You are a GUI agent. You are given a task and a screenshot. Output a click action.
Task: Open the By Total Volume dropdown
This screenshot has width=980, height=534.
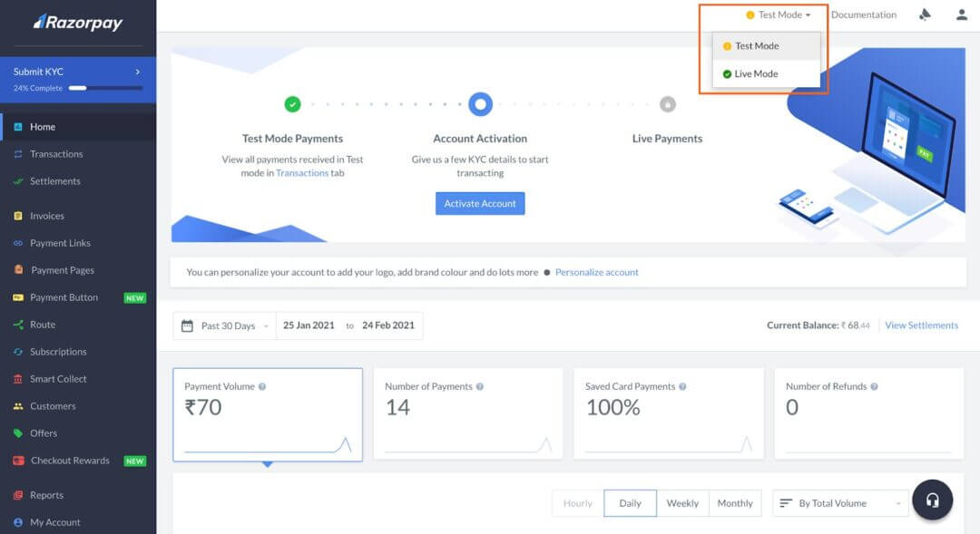tap(840, 503)
